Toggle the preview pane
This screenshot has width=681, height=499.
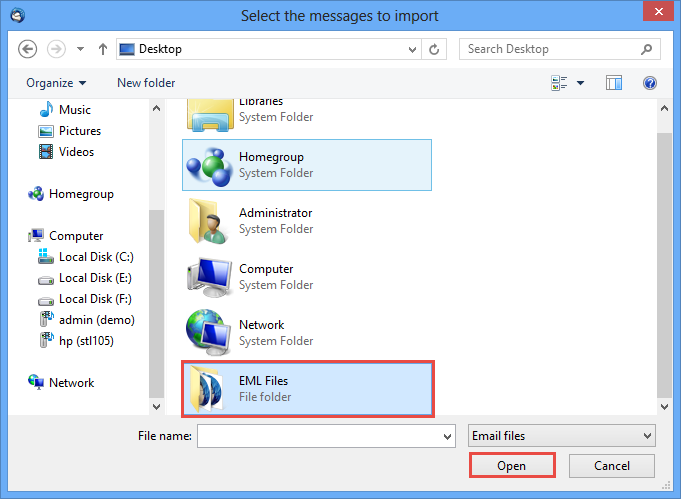tap(614, 83)
